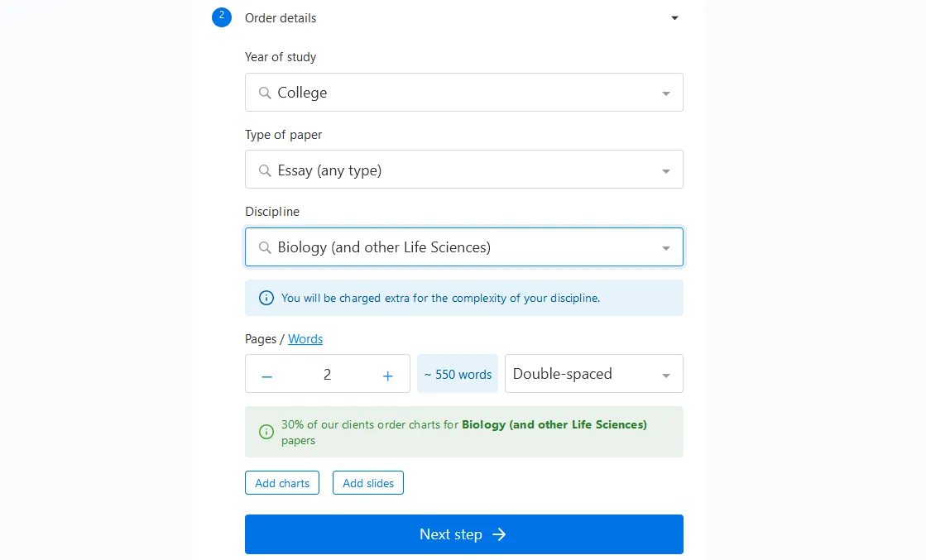926x560 pixels.
Task: Collapse the Order details section arrow
Action: pos(674,18)
